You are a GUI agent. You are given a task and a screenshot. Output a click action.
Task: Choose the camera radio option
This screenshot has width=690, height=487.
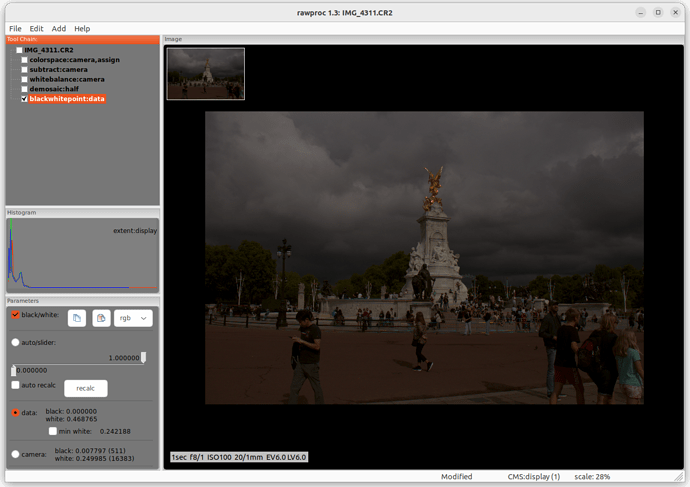point(15,454)
